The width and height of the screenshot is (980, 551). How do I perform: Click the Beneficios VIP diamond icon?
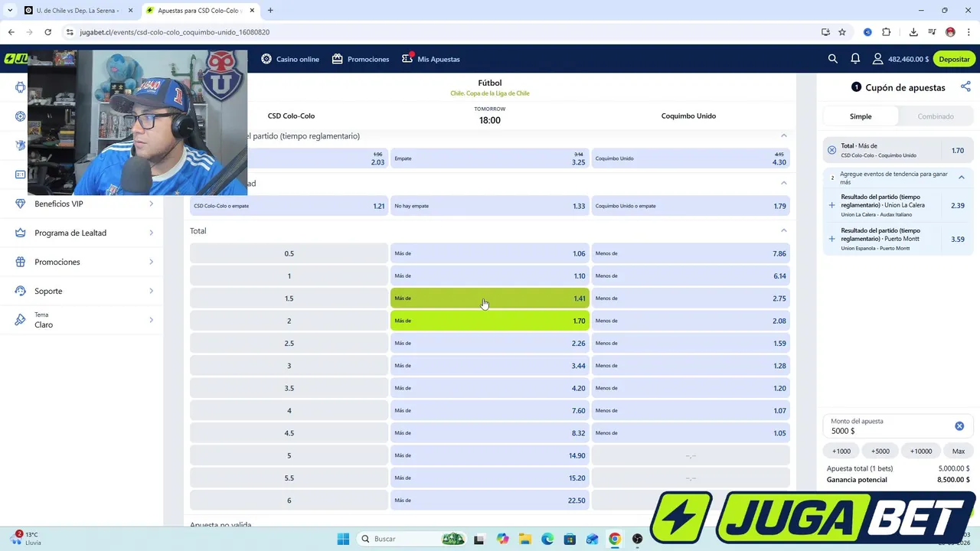(20, 204)
